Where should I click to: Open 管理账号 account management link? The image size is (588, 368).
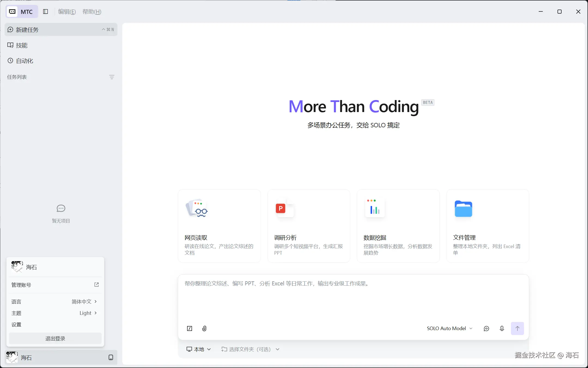pos(55,285)
